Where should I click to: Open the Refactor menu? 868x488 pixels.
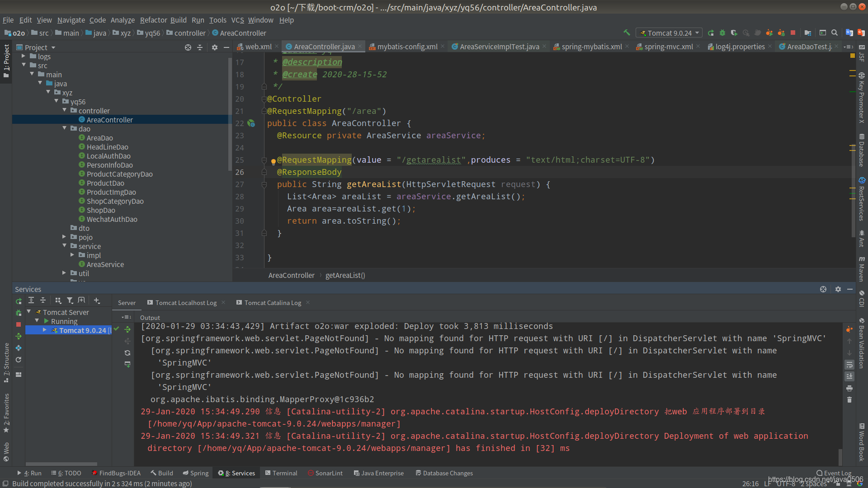pyautogui.click(x=153, y=20)
